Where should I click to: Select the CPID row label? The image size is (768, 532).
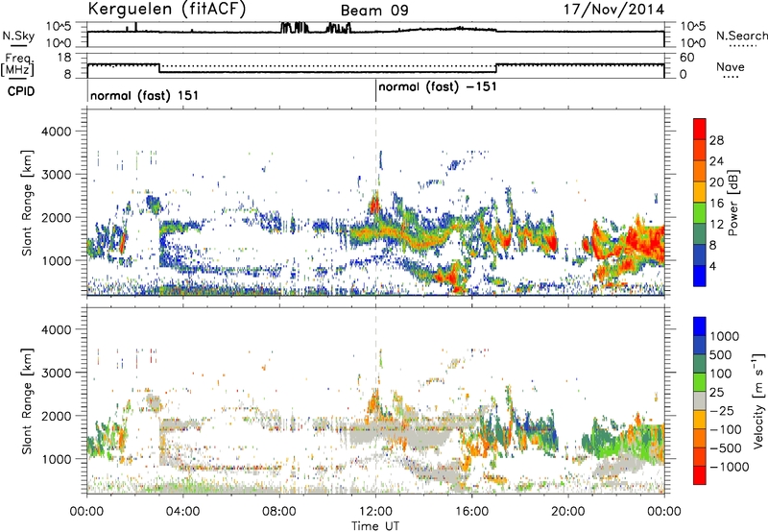21,91
